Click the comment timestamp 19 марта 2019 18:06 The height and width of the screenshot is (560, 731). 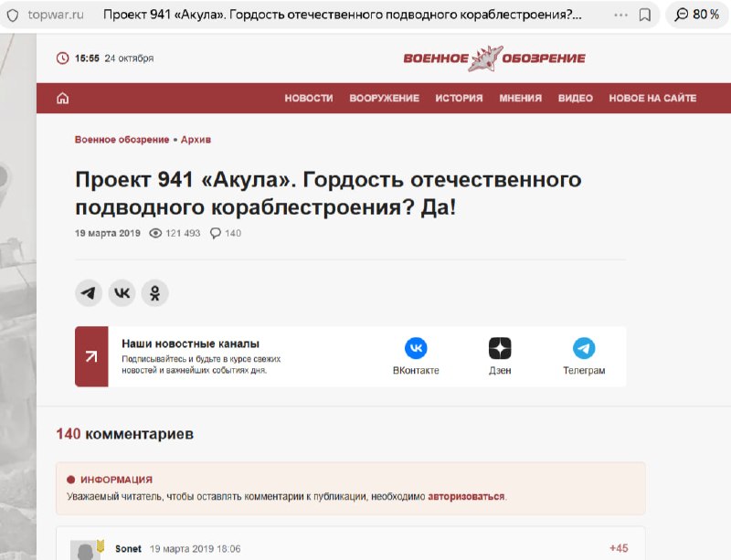click(x=195, y=549)
